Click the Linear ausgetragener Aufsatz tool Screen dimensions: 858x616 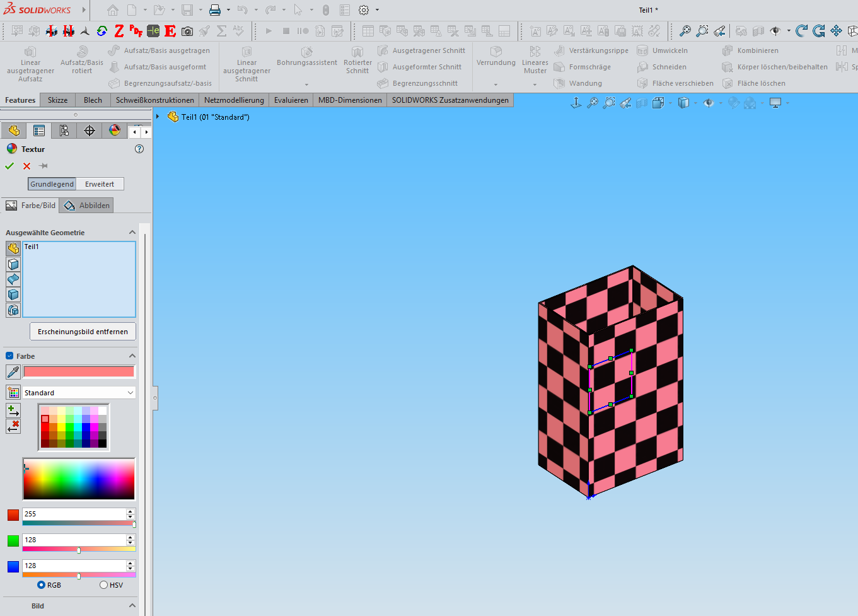(30, 63)
